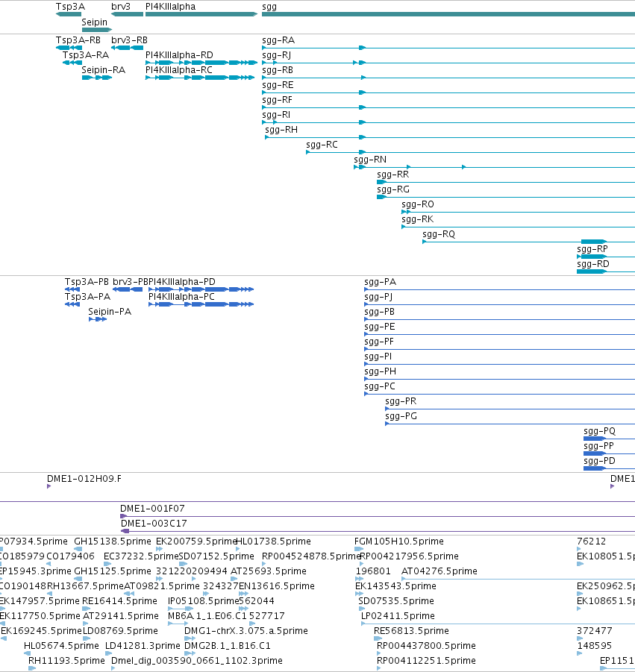Select the GH15138.5prime EST label
The height and width of the screenshot is (672, 635).
(113, 541)
